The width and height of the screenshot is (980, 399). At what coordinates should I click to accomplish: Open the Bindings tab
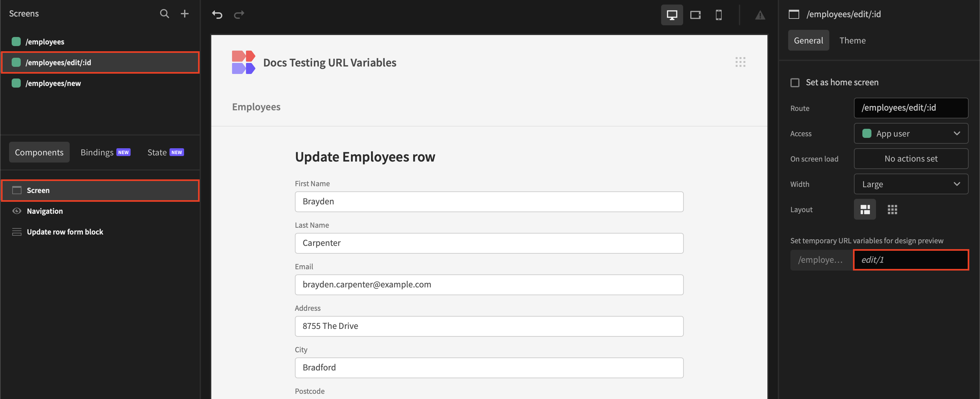[x=105, y=152]
